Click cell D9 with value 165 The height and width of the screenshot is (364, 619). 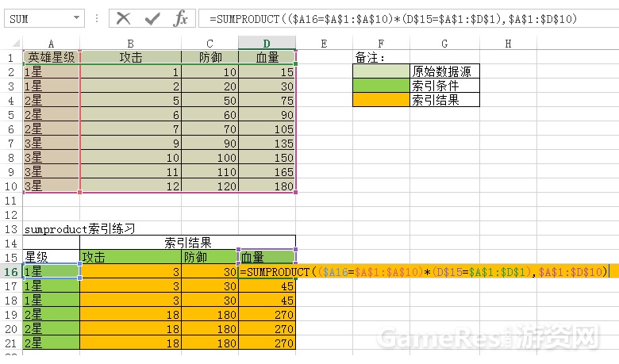267,171
